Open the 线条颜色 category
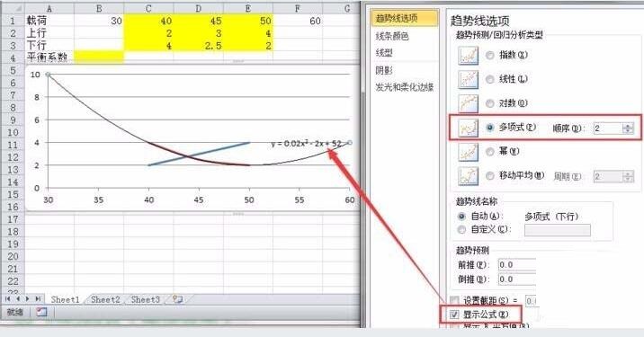The image size is (644, 337). (x=392, y=36)
